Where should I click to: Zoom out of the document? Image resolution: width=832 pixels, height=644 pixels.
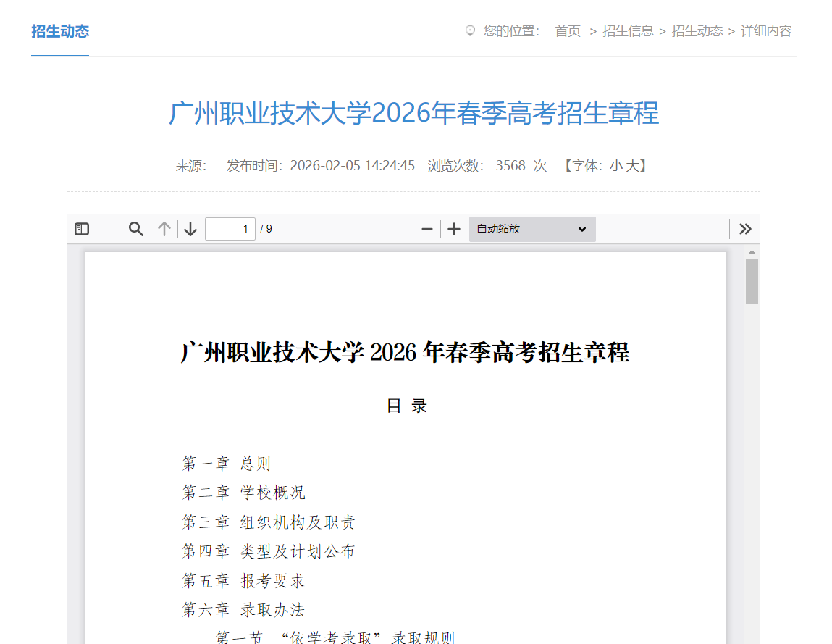[426, 228]
